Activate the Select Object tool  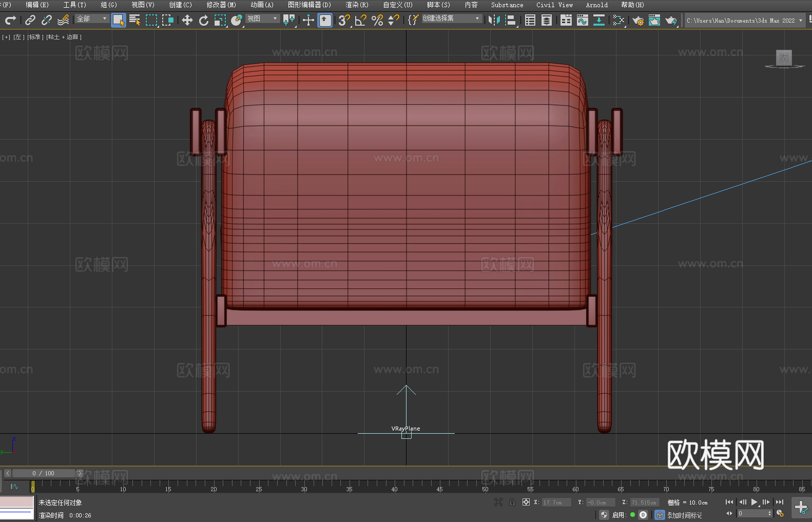tap(119, 20)
